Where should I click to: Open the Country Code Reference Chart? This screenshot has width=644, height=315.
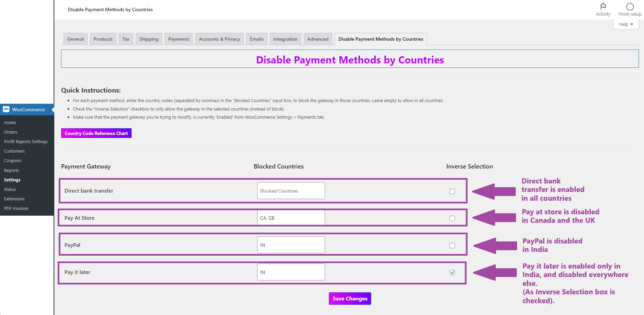click(96, 133)
